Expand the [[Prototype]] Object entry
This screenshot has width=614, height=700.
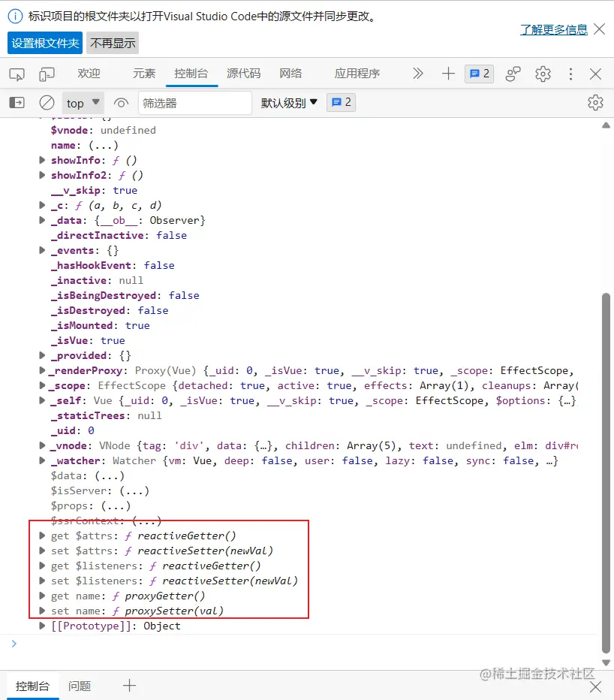coord(42,626)
